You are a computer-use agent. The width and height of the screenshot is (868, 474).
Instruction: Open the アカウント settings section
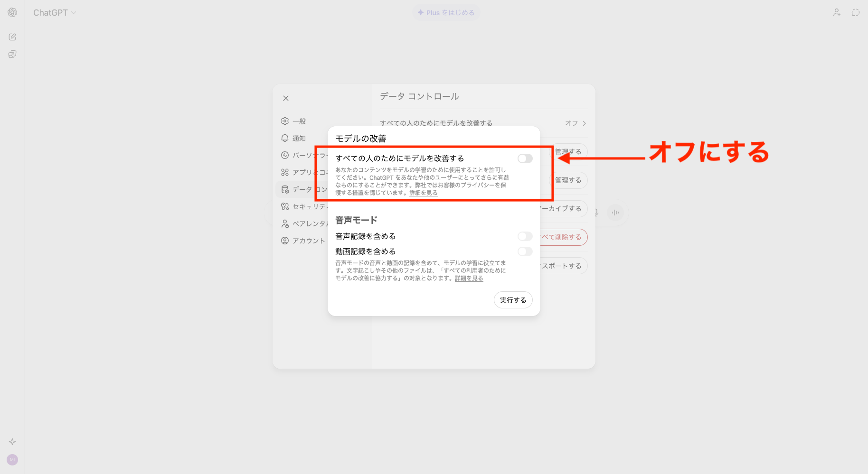pos(308,241)
